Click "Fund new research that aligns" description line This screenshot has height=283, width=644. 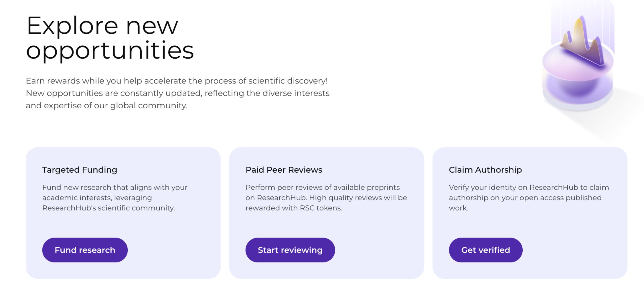(x=115, y=188)
